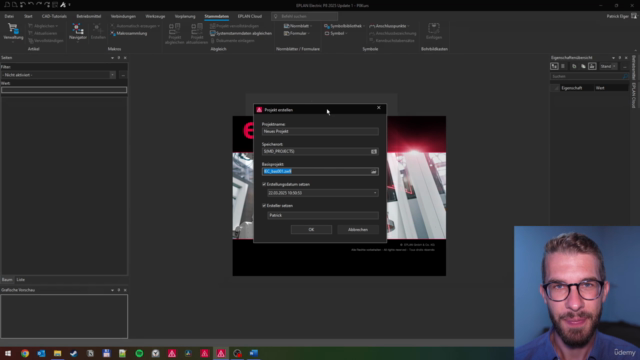Click OK in Projekt erstellen dialog
640x360 pixels.
(311, 230)
